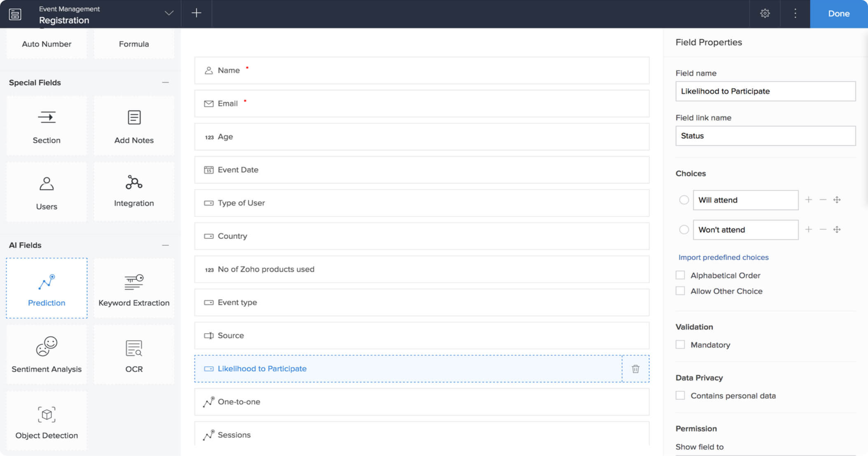The height and width of the screenshot is (456, 868).
Task: Click Import predefined choices link
Action: point(723,257)
